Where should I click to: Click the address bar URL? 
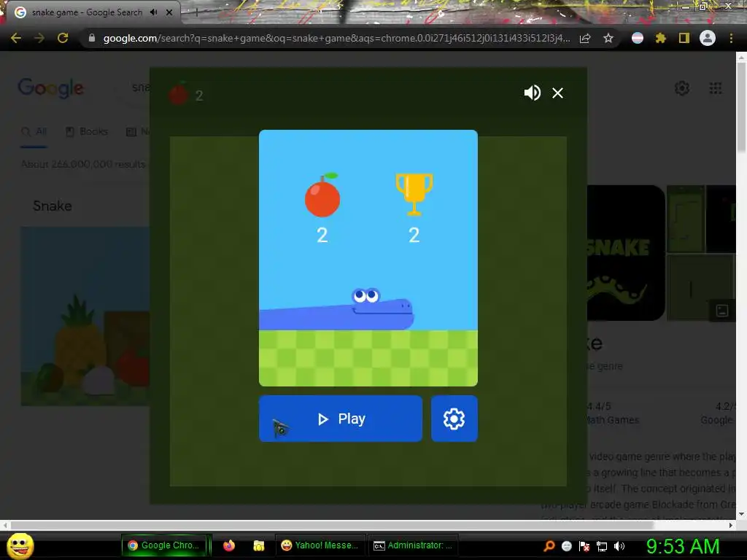click(x=336, y=38)
